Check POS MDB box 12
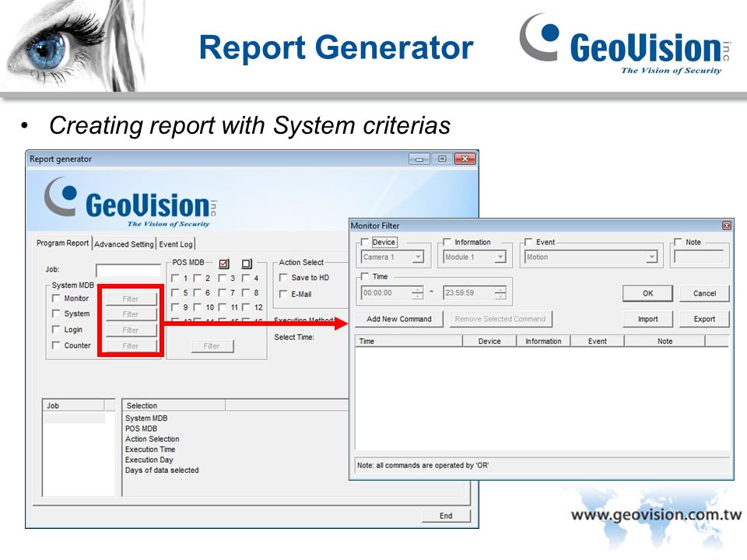 pos(247,307)
